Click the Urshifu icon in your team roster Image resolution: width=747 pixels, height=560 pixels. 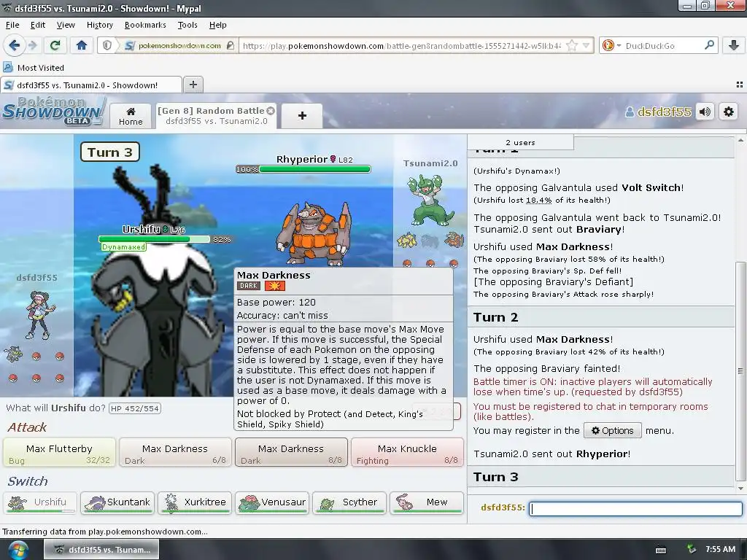(13, 355)
